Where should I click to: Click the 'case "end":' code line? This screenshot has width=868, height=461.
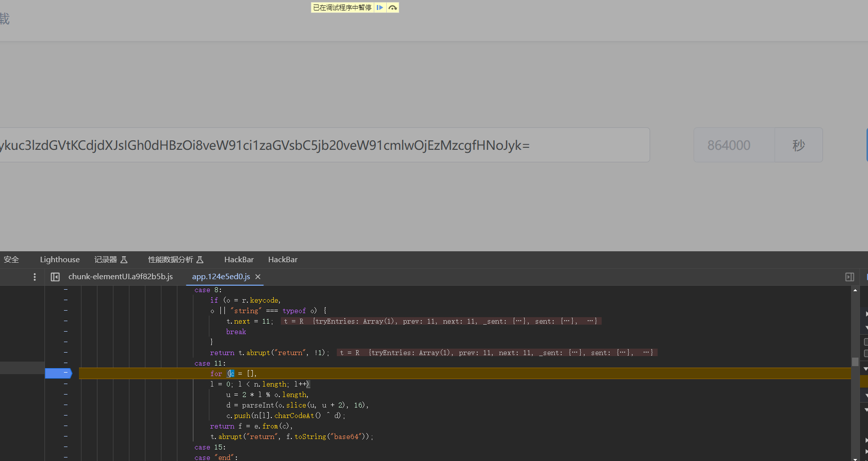click(x=216, y=457)
